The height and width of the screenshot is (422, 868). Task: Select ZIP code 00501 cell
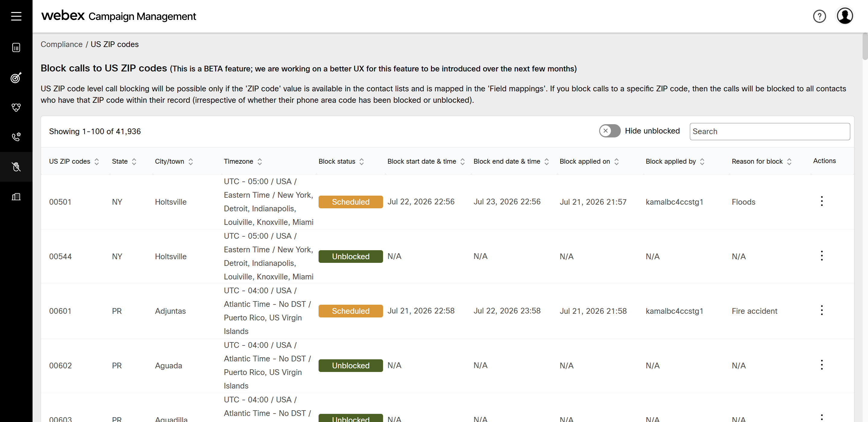[x=60, y=202]
